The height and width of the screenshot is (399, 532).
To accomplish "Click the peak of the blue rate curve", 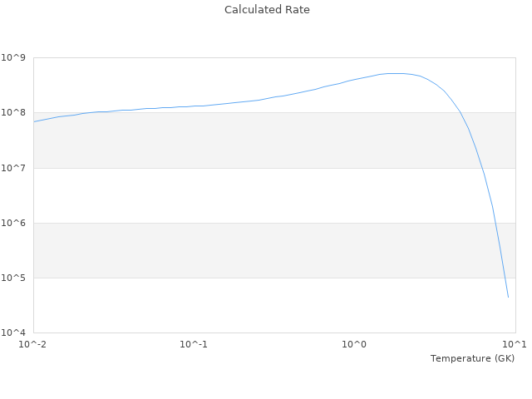I will 397,73.
